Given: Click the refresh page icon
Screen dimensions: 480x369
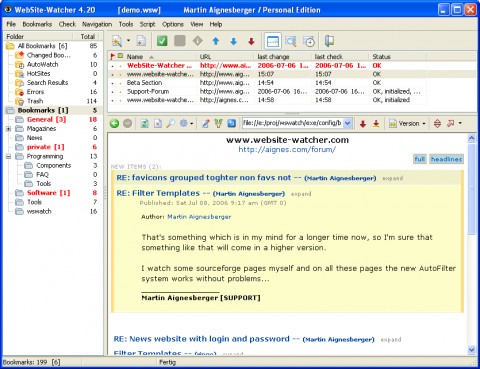Looking at the screenshot, I should [144, 124].
